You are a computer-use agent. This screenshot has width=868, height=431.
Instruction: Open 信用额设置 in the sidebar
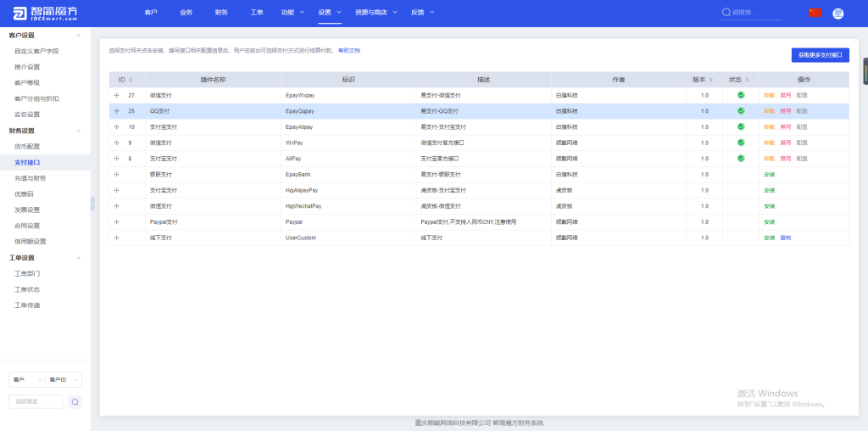pyautogui.click(x=30, y=242)
